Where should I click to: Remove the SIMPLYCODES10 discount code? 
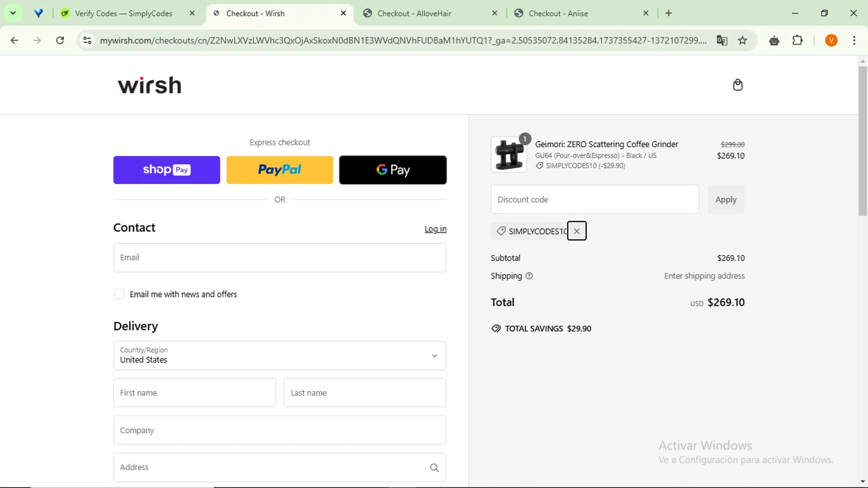[x=577, y=231]
